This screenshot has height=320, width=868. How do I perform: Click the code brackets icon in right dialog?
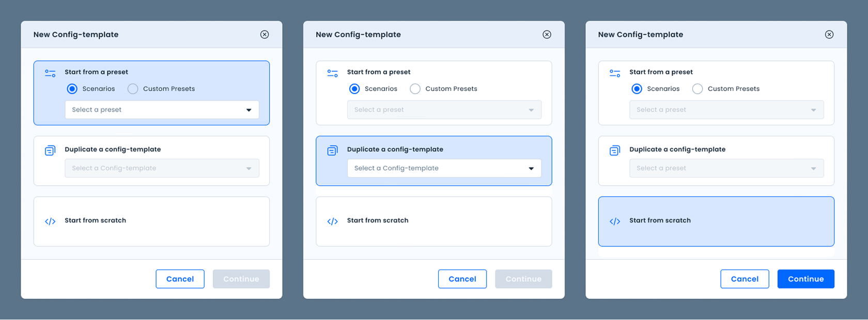pos(615,221)
